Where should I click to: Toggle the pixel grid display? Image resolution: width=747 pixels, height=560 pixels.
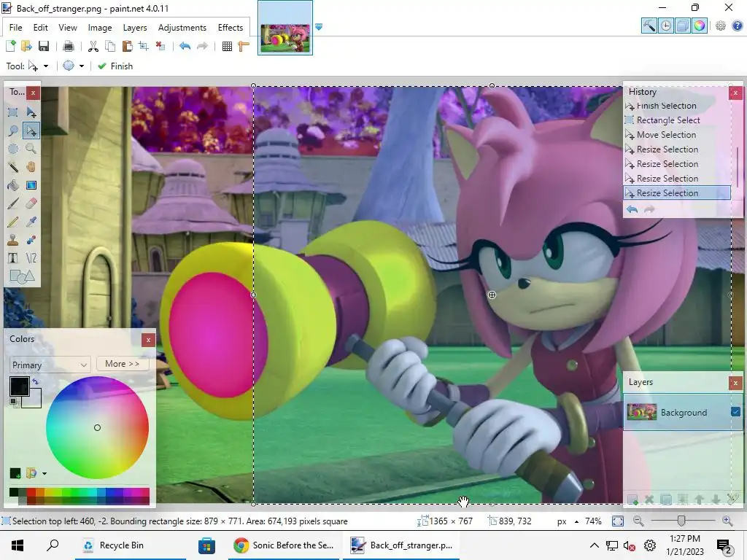(x=228, y=46)
